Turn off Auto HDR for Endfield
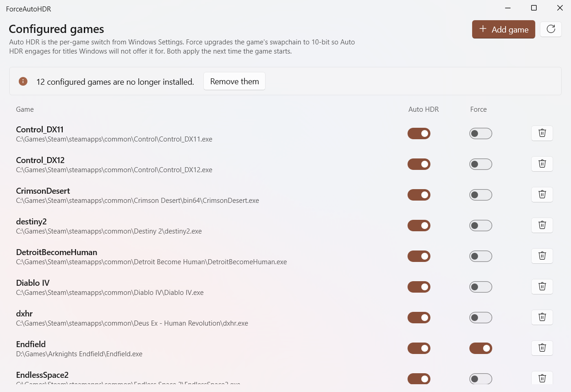Image resolution: width=571 pixels, height=392 pixels. pyautogui.click(x=419, y=348)
